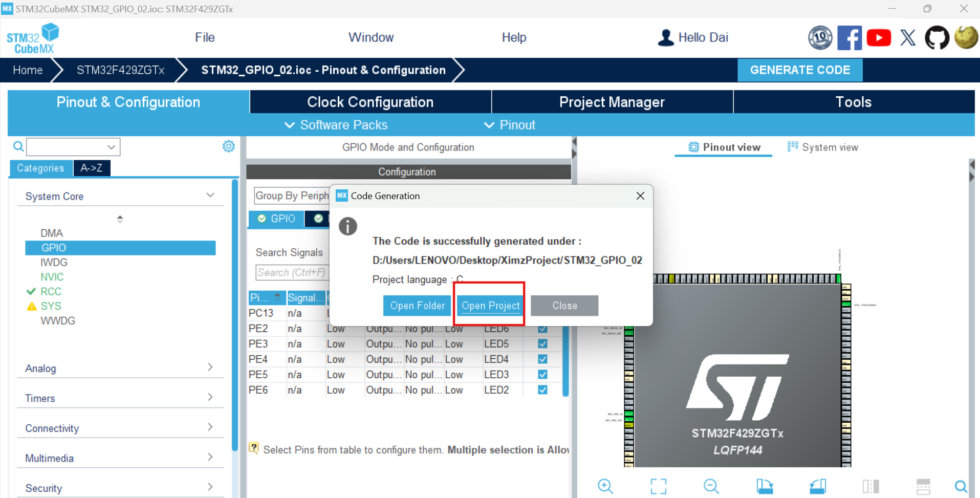This screenshot has height=498, width=980.
Task: Sort by the Signal column header
Action: click(x=306, y=298)
